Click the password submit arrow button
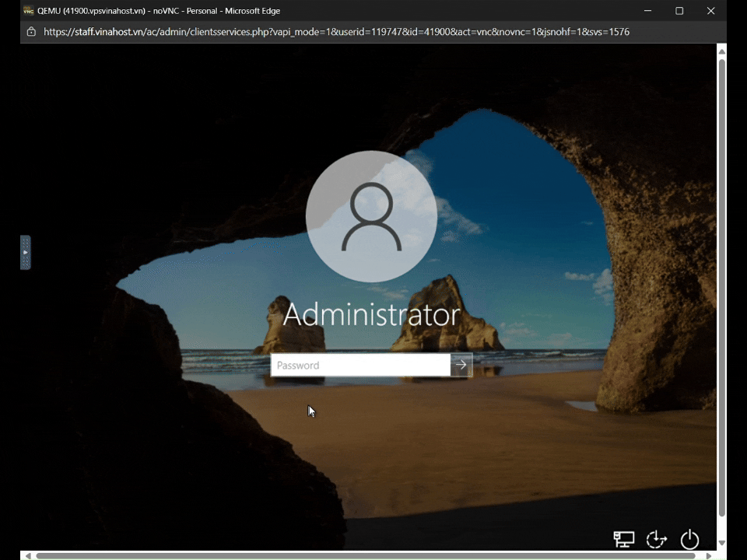Image resolution: width=747 pixels, height=560 pixels. [461, 365]
